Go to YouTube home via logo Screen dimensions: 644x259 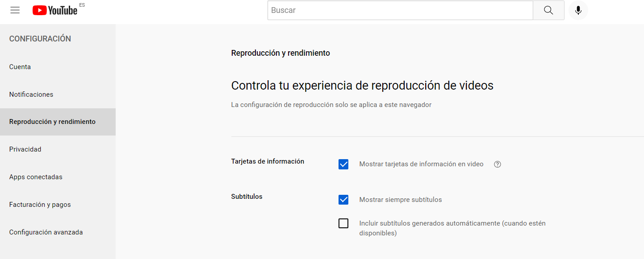point(55,10)
